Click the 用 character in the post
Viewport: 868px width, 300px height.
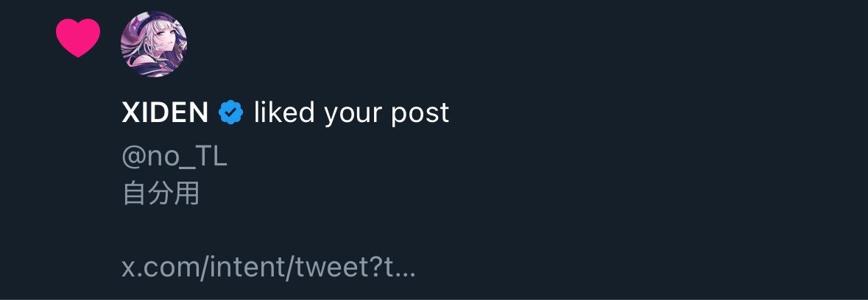coord(187,194)
